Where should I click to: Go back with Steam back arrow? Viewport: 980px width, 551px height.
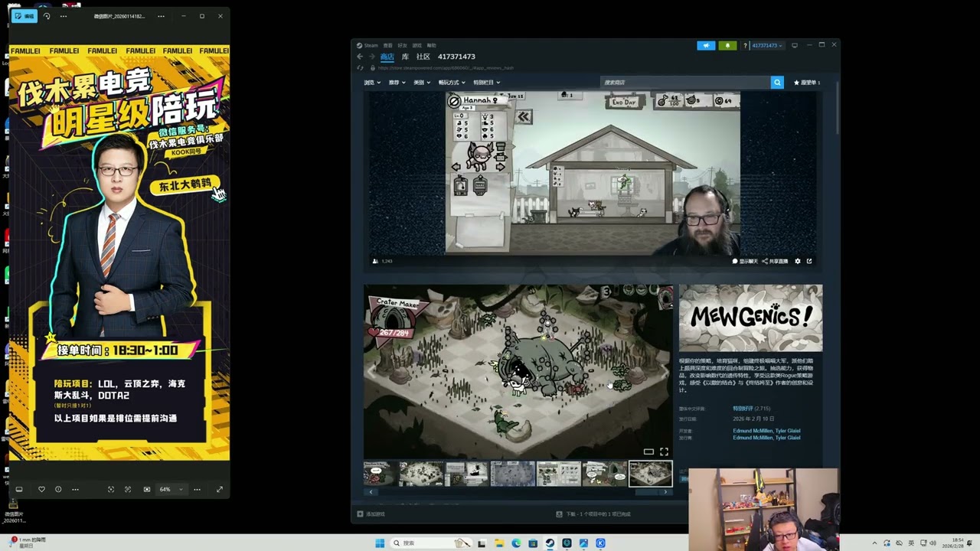coord(360,57)
